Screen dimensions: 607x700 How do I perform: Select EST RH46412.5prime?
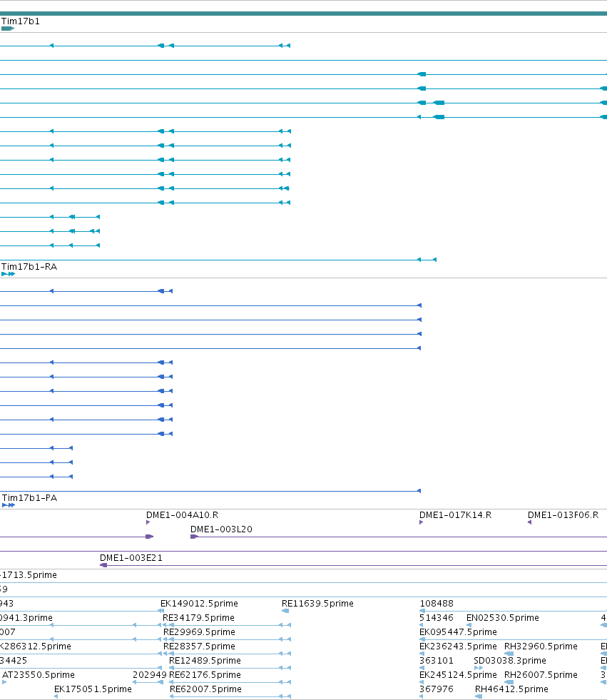511,689
